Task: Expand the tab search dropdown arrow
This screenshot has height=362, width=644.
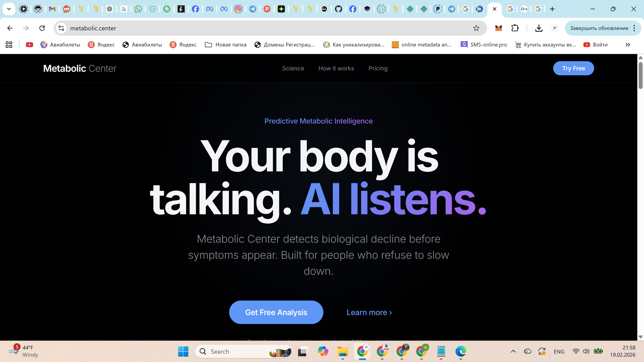Action: pos(9,9)
